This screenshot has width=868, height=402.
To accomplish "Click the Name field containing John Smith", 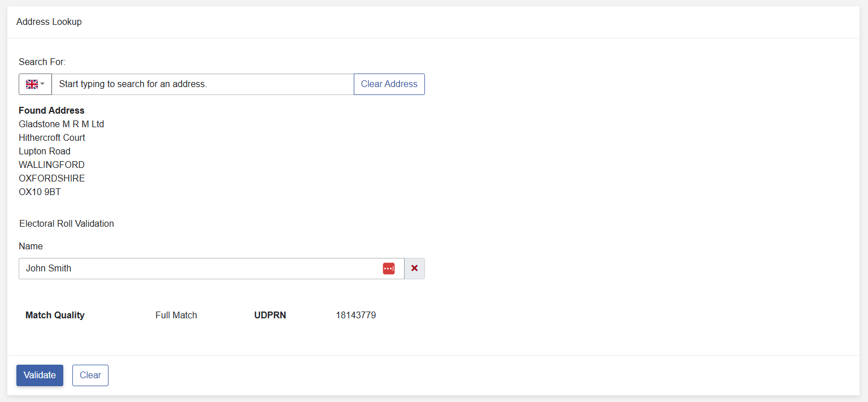I will [x=211, y=269].
